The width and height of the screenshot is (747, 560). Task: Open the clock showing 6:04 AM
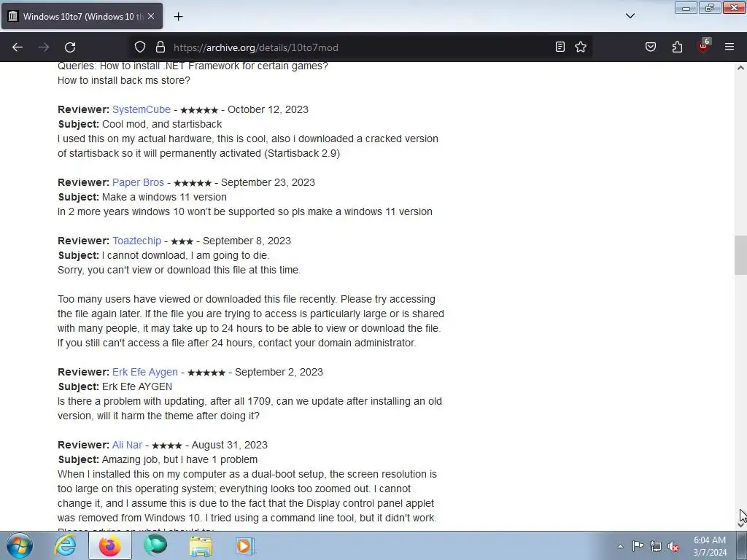click(710, 546)
